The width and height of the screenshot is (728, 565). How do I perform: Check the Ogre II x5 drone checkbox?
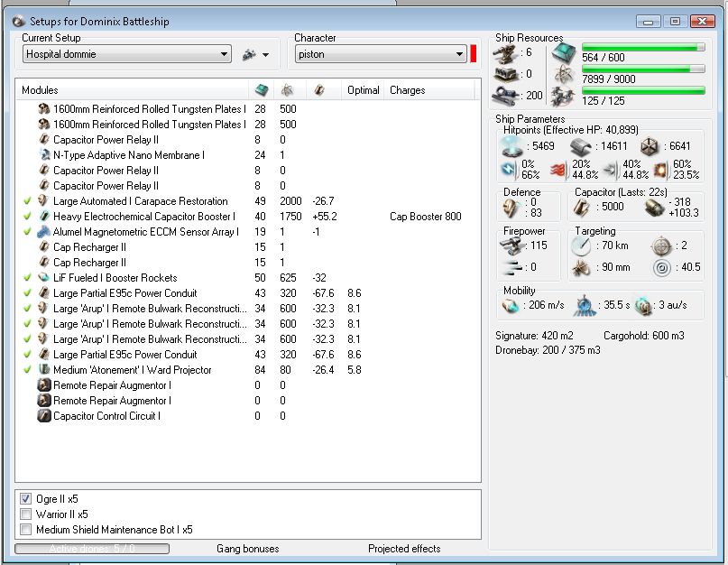25,499
